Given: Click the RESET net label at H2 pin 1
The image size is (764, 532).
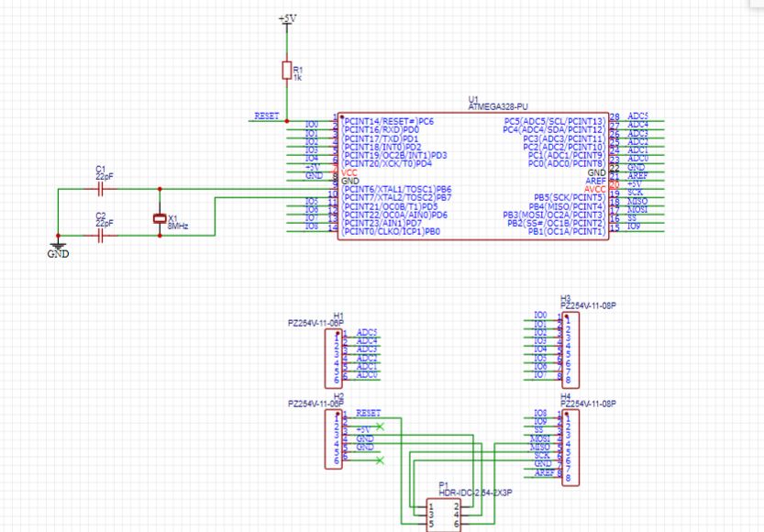Looking at the screenshot, I should pos(369,413).
